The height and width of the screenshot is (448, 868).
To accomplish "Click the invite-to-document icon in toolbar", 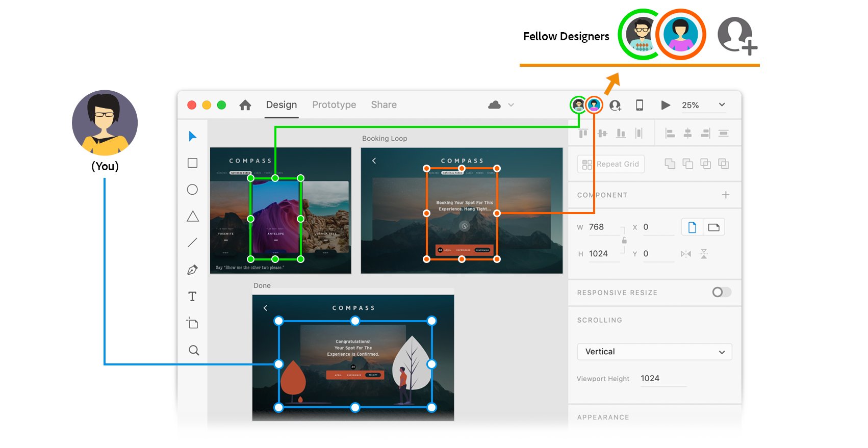I will 616,106.
